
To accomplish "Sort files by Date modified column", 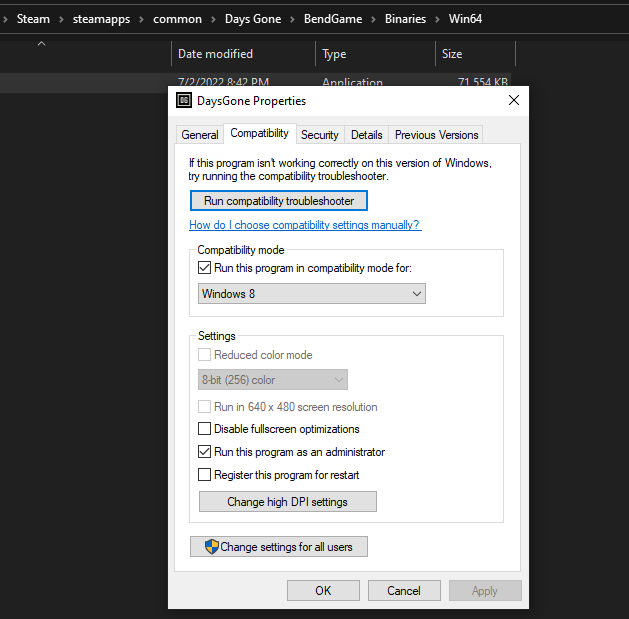I will point(215,54).
